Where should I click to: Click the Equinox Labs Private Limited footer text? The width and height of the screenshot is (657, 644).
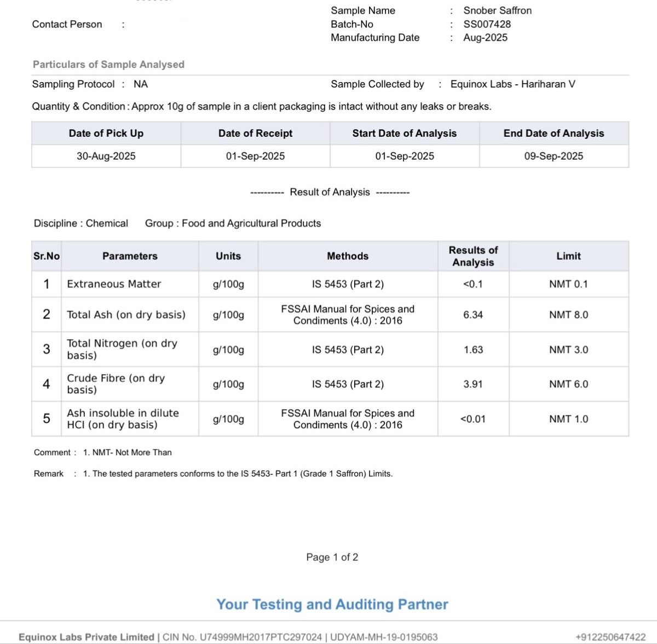87,637
